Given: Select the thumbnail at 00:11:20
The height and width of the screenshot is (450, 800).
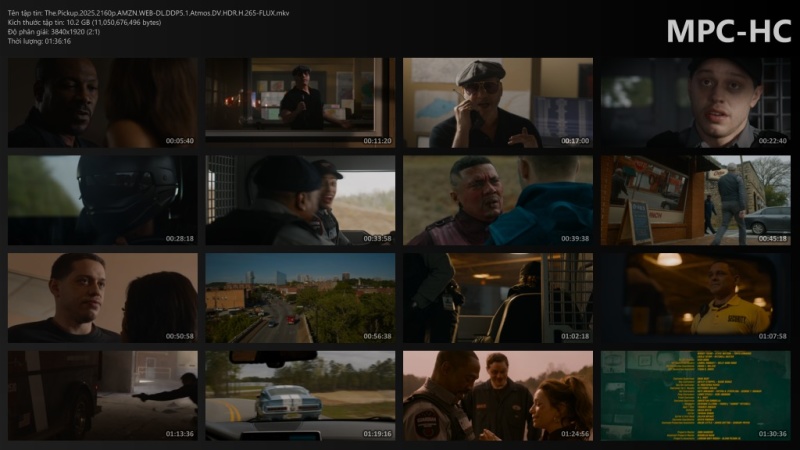Looking at the screenshot, I should (x=300, y=103).
